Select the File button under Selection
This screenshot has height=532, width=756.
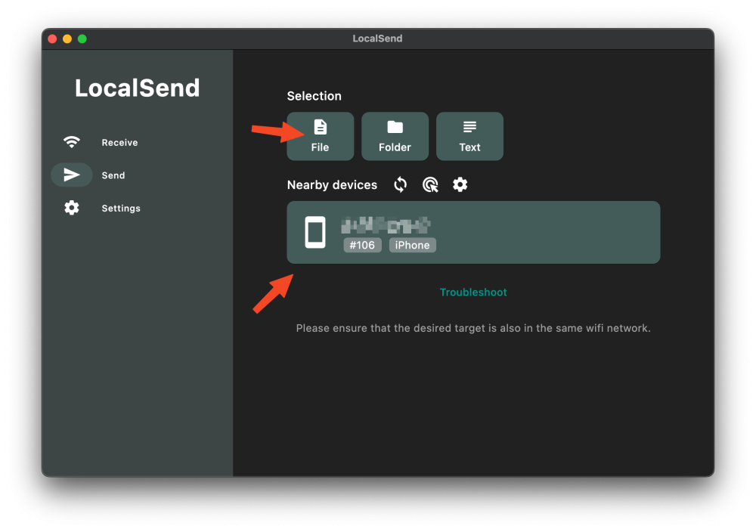point(320,136)
